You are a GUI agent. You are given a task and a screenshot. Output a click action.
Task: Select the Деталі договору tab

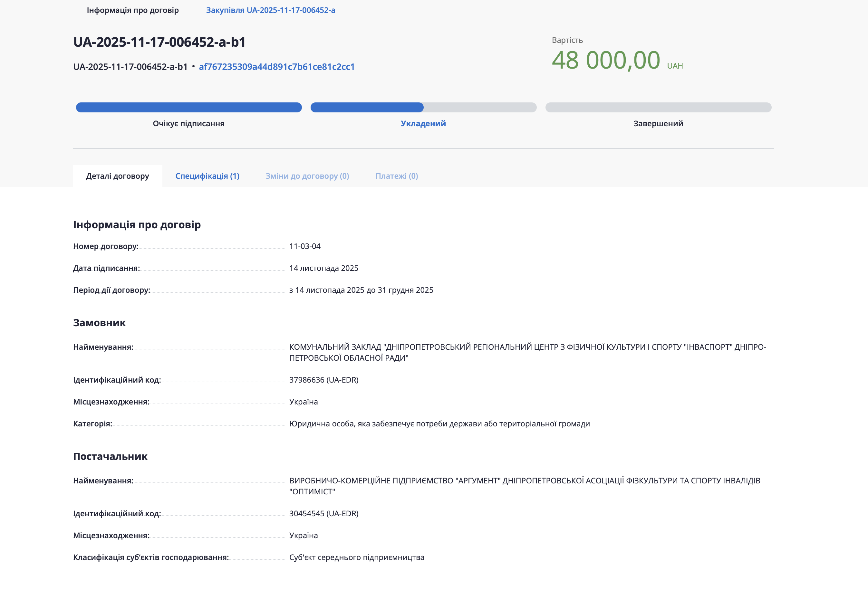pos(117,176)
